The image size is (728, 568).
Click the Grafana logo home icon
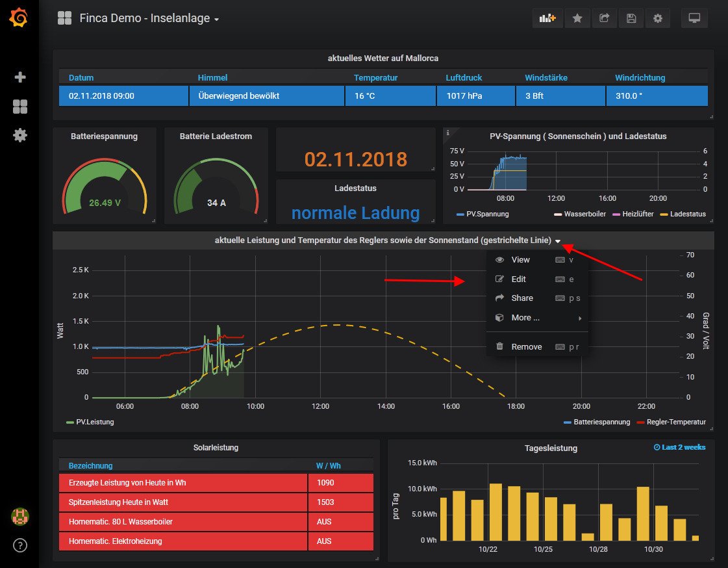point(19,18)
